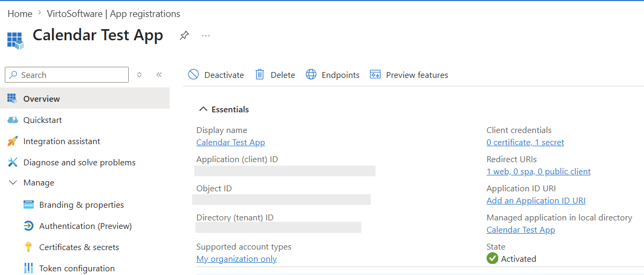Viewport: 644px width, 275px height.
Task: Click the Application (client) ID label
Action: pyautogui.click(x=237, y=159)
